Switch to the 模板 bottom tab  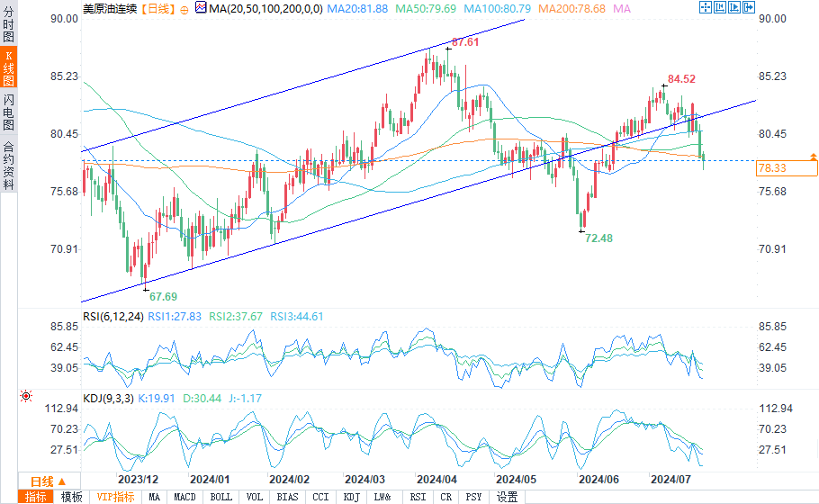72,497
